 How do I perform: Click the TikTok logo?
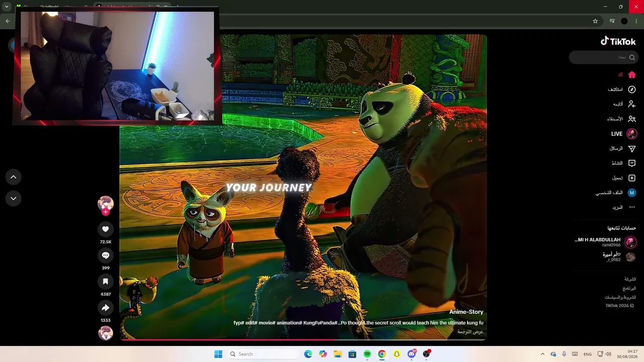(618, 42)
